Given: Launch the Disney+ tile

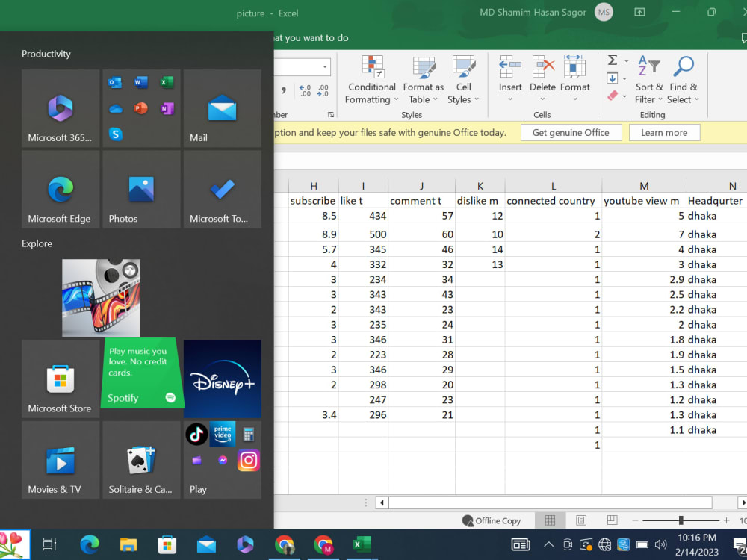Looking at the screenshot, I should tap(222, 379).
